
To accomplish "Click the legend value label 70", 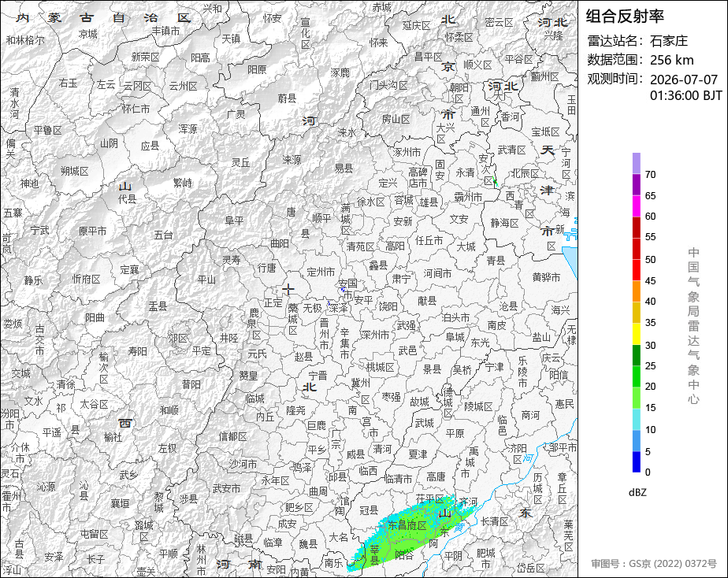I will point(651,174).
